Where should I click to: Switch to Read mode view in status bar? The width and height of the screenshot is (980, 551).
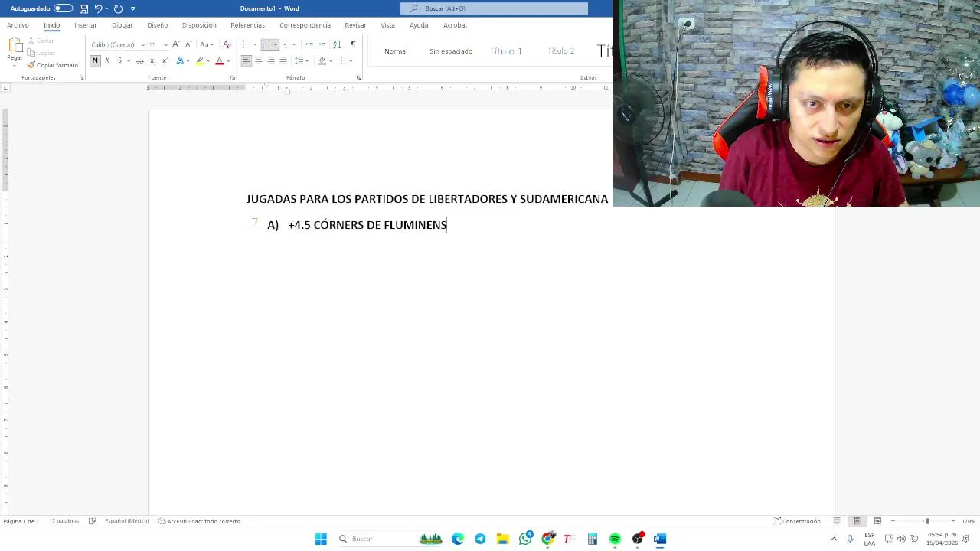pyautogui.click(x=837, y=521)
